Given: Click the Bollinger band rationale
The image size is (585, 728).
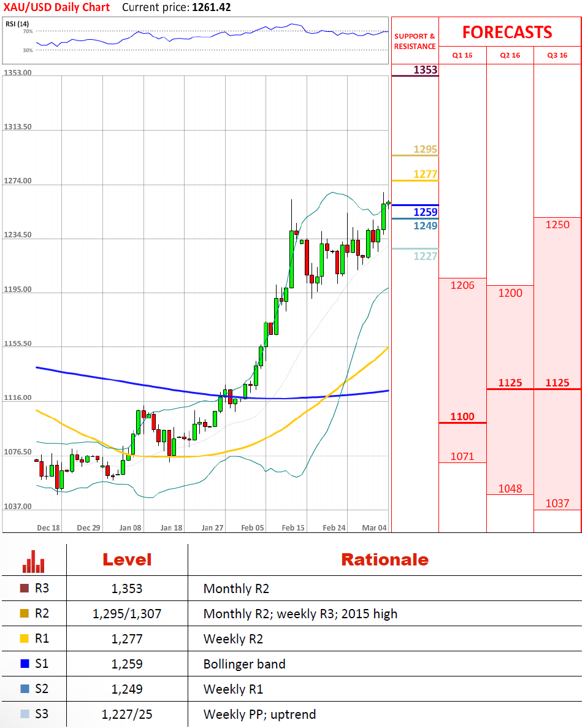Looking at the screenshot, I should 244,664.
